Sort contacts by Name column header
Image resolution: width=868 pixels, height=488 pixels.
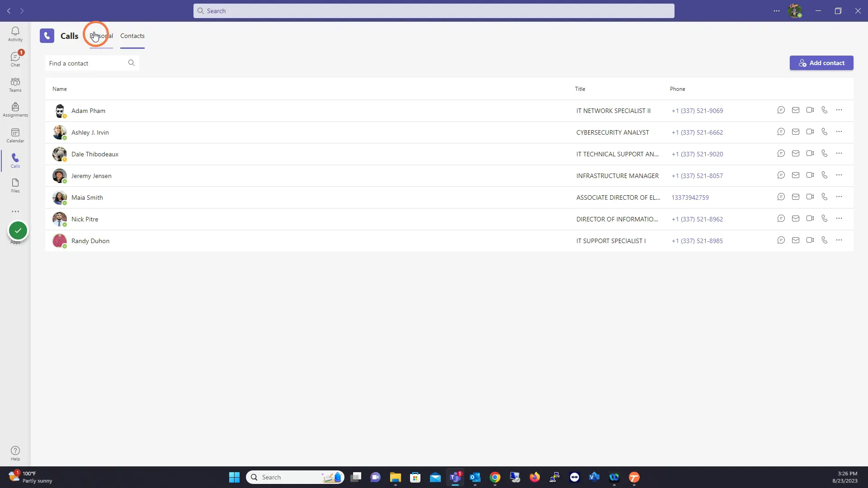click(x=59, y=89)
